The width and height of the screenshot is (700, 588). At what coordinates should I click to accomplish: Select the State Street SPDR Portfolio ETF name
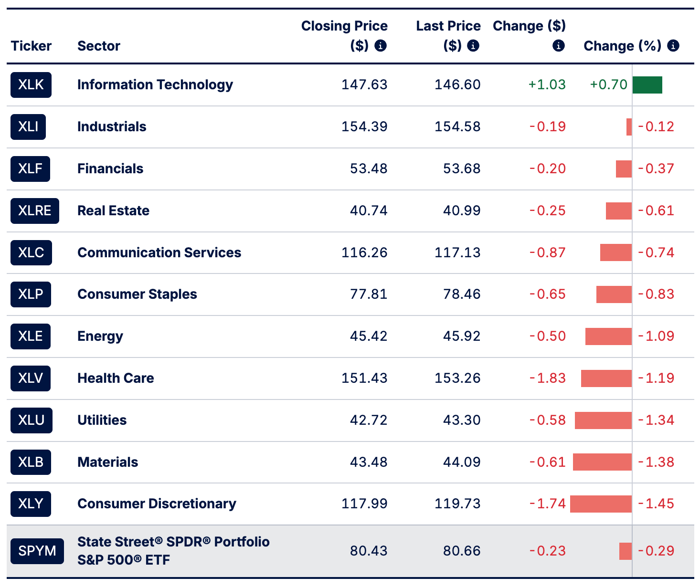[173, 551]
